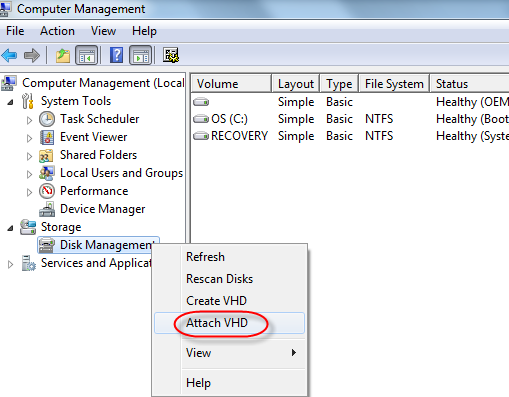Click the Event Viewer icon
The width and height of the screenshot is (509, 397).
47,137
